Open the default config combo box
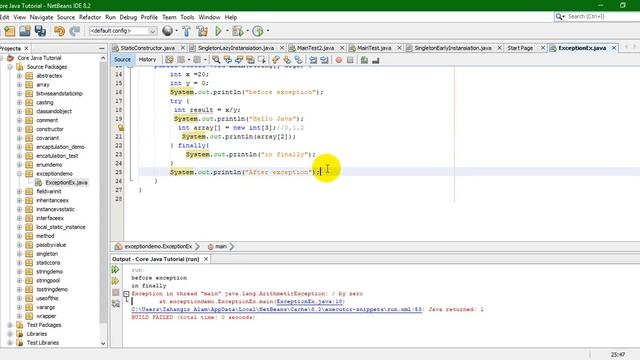640x360 pixels. [x=123, y=31]
